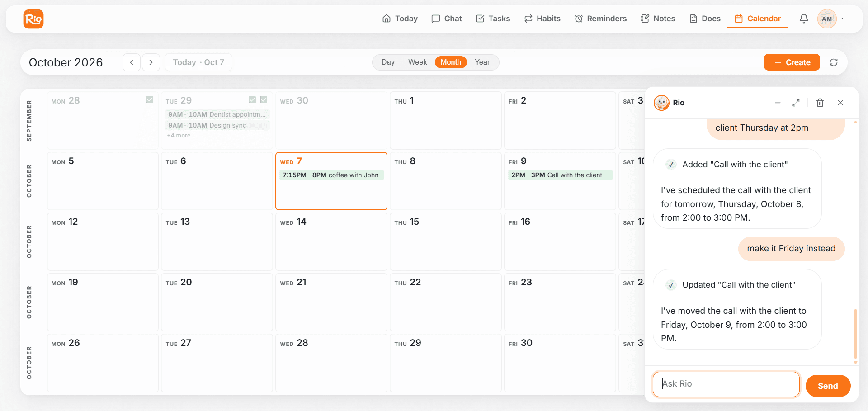The height and width of the screenshot is (411, 868).
Task: Toggle the first task checkbox on Tue 29
Action: click(x=252, y=99)
